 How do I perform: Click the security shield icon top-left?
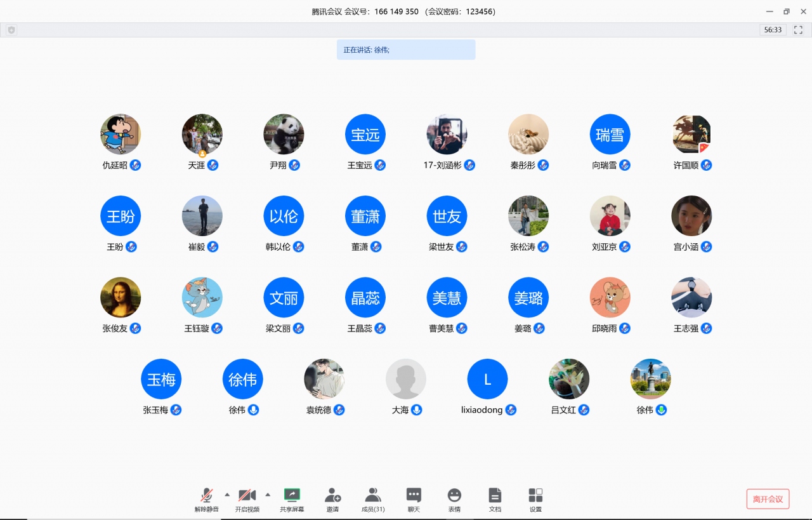(x=11, y=30)
